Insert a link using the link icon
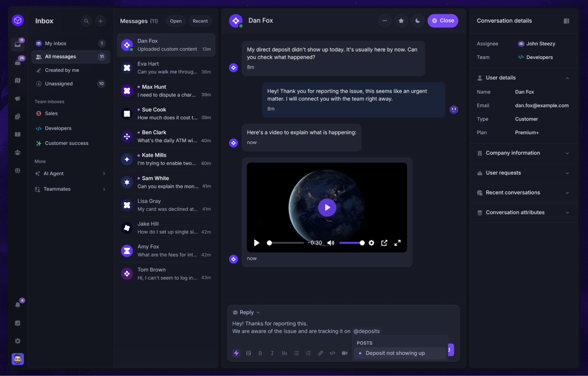Image resolution: width=588 pixels, height=376 pixels. coord(320,353)
